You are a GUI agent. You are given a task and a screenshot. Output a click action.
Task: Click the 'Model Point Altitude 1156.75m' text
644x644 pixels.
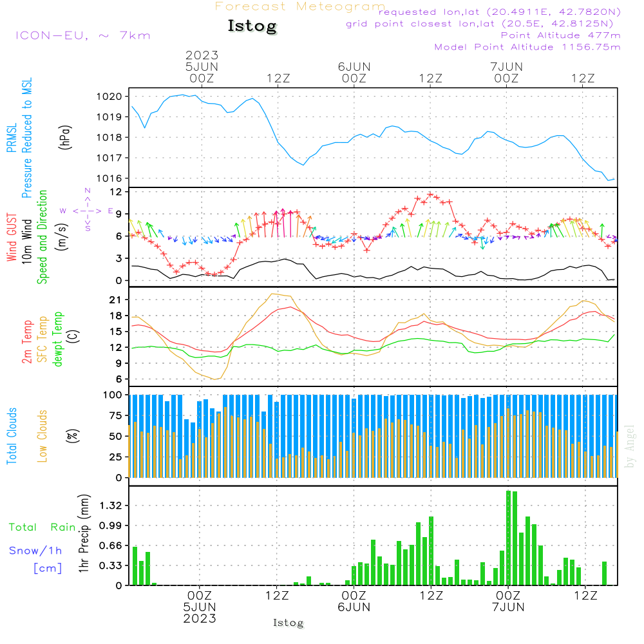coord(527,47)
